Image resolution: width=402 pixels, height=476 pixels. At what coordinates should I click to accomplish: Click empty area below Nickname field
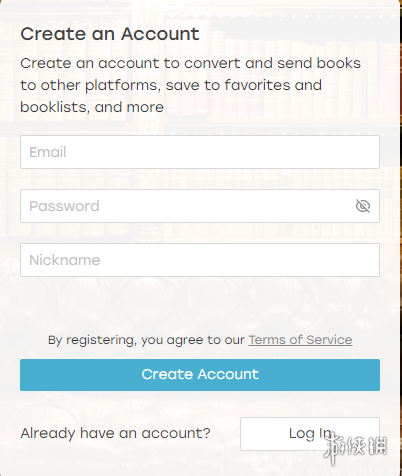200,303
